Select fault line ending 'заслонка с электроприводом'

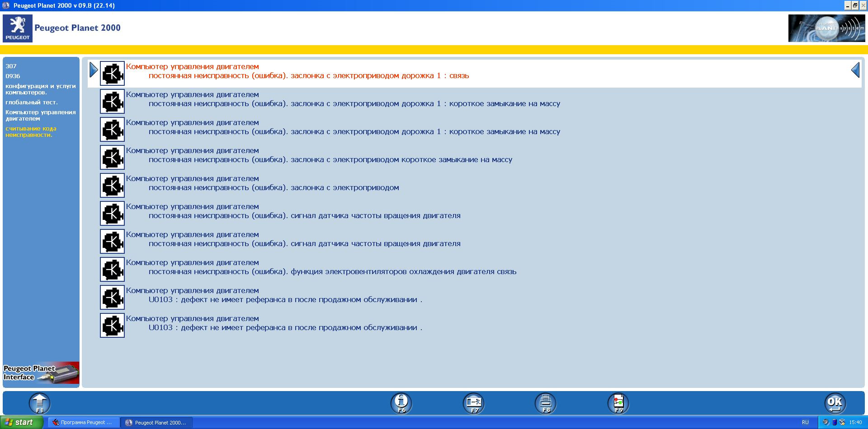(x=274, y=188)
